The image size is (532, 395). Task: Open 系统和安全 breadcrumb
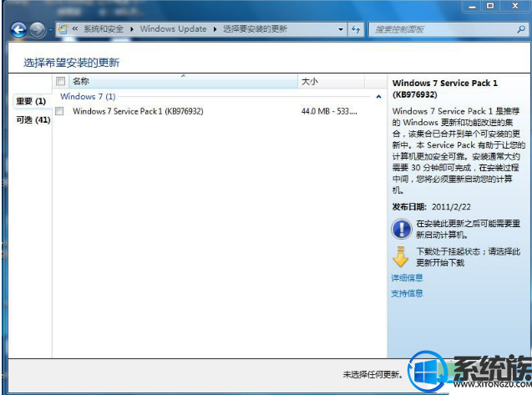point(104,29)
